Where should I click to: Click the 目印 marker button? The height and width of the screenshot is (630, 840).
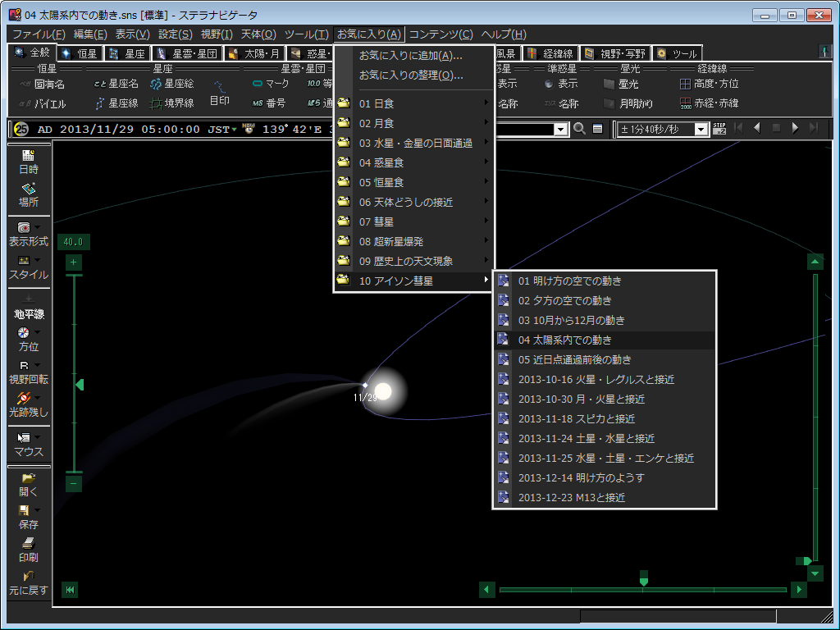pyautogui.click(x=220, y=94)
